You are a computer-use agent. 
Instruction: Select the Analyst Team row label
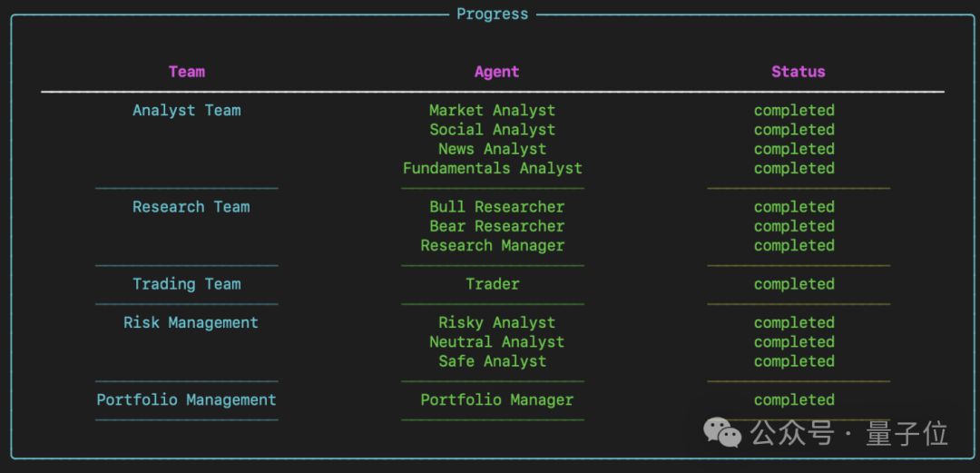point(187,111)
